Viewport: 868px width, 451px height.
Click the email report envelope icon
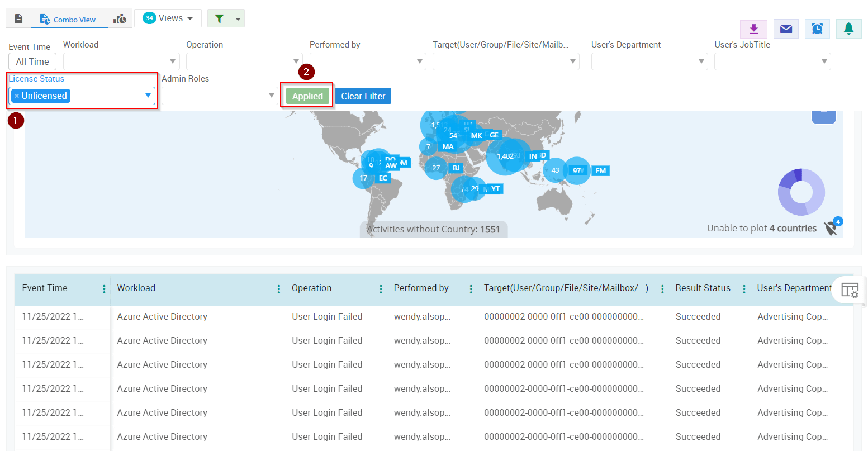(786, 29)
